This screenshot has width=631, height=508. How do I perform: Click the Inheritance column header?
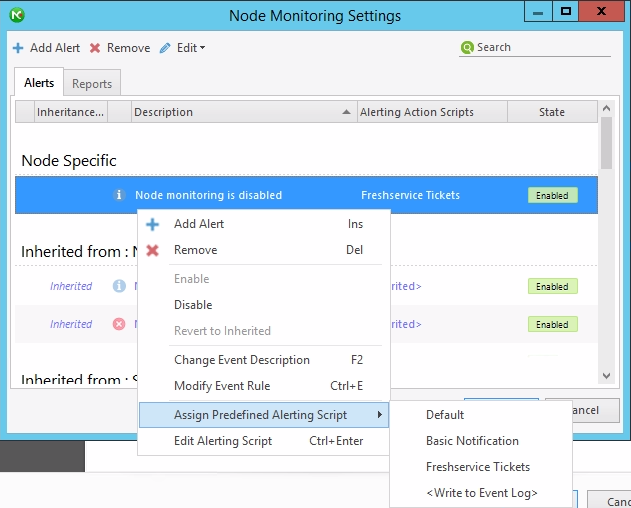71,112
